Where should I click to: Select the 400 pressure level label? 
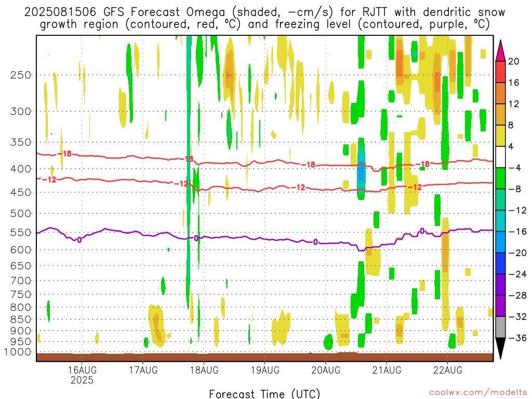click(x=21, y=169)
